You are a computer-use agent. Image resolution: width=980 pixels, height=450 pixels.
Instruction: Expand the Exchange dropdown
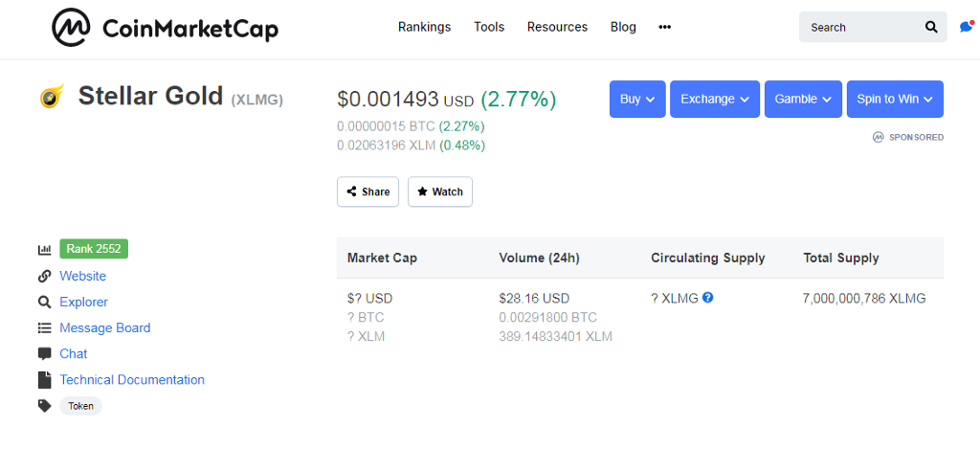pyautogui.click(x=714, y=99)
